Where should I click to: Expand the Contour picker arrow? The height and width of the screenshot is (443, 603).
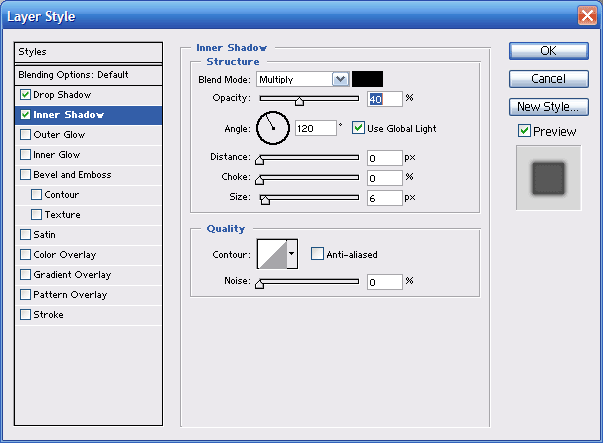(292, 254)
